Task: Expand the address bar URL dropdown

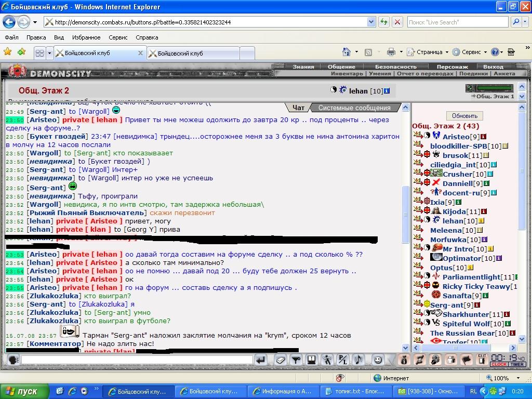Action: coord(371,22)
